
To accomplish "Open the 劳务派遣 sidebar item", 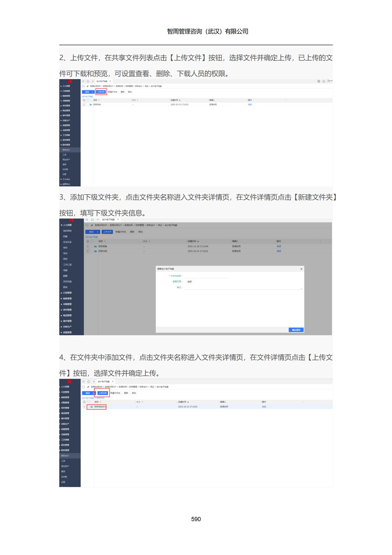I will tap(67, 282).
